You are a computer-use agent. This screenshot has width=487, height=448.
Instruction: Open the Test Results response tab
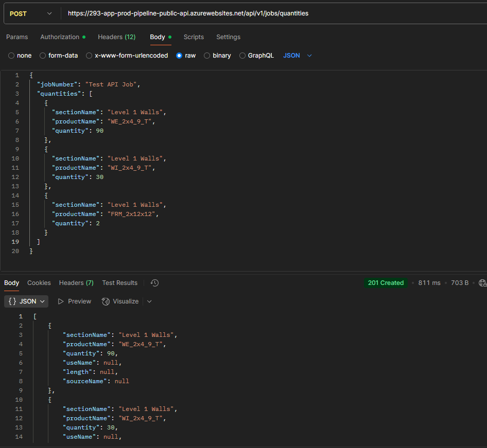point(119,283)
